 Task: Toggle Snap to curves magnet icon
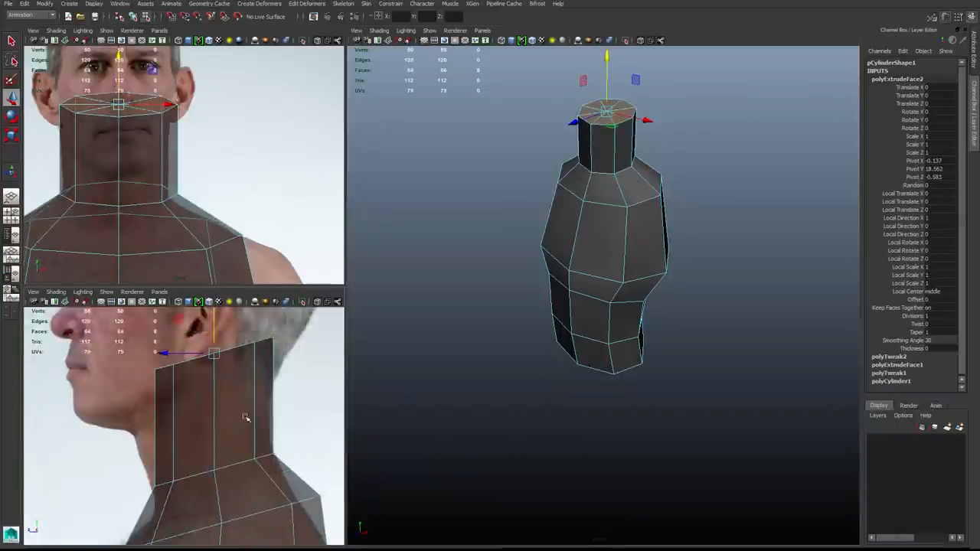point(184,16)
